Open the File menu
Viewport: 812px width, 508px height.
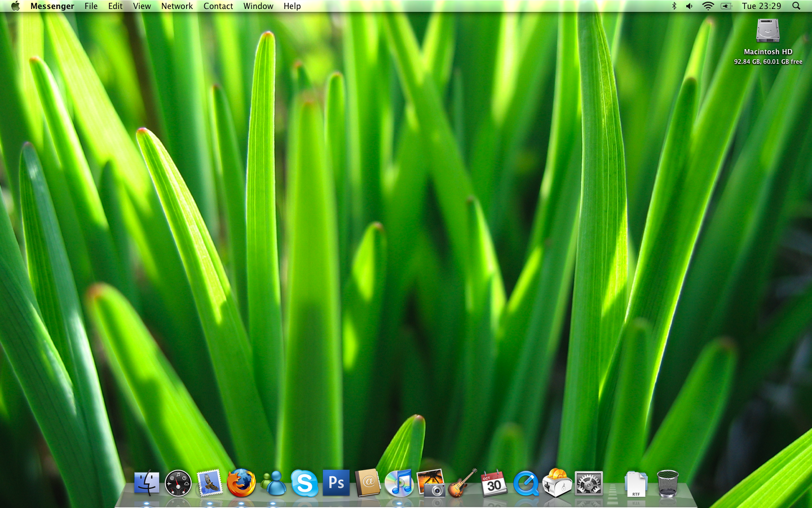[91, 6]
